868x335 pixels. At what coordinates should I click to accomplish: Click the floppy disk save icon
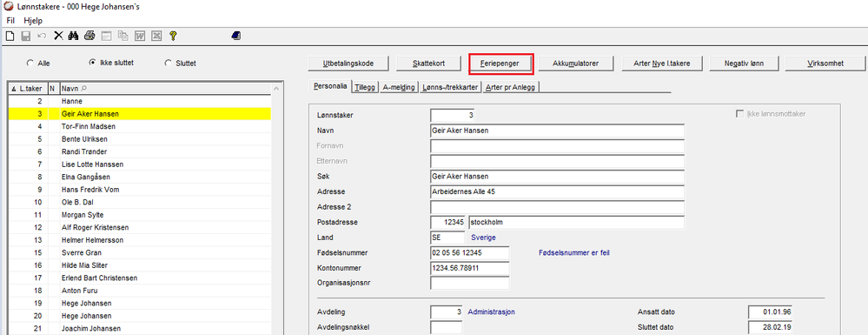click(x=25, y=36)
